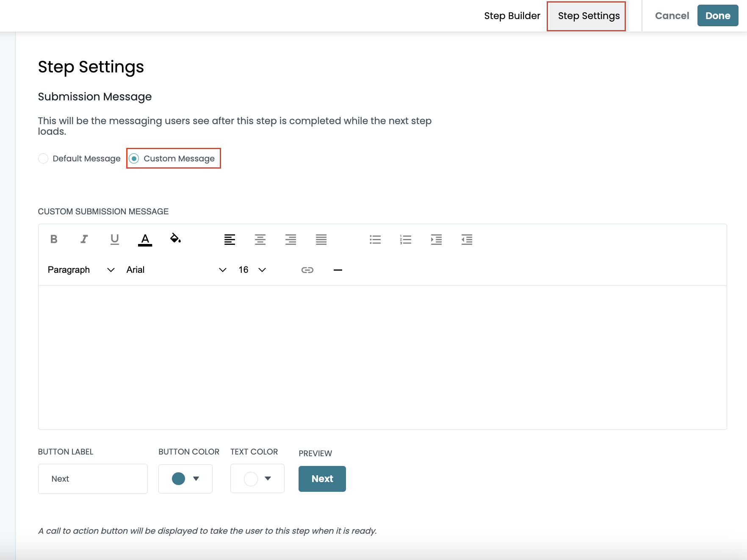Insert a horizontal line
Viewport: 747px width, 560px height.
[x=338, y=269]
